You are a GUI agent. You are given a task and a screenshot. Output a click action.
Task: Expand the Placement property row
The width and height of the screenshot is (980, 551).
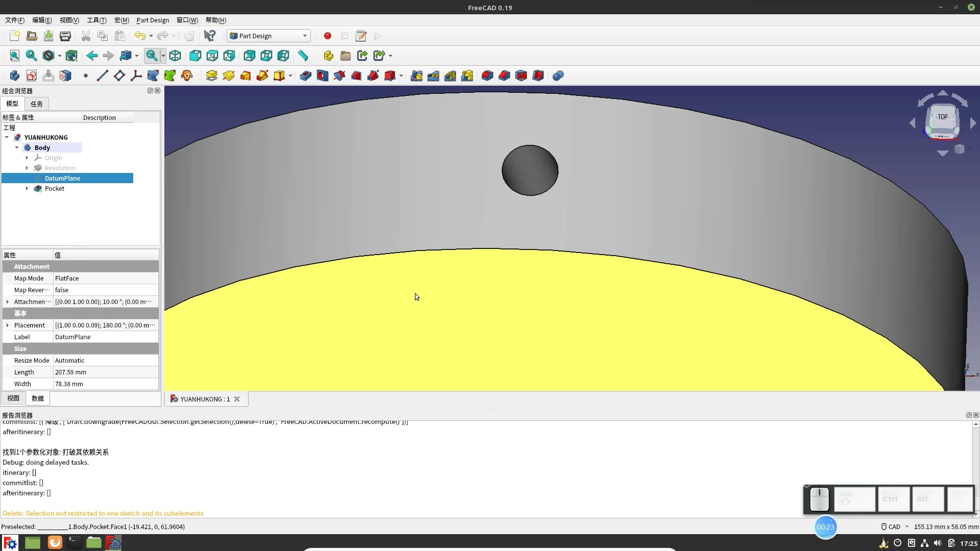[x=8, y=325]
